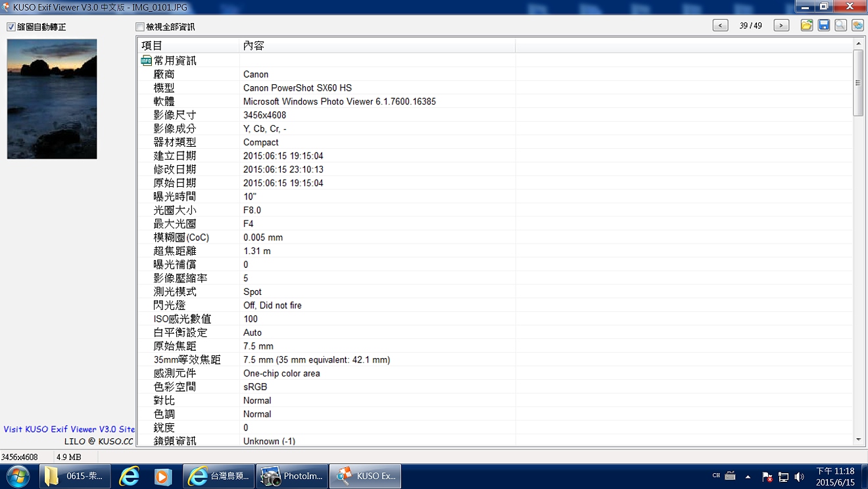Switch to the PhotoIm... taskbar window
Viewport: 868px width, 489px height.
pos(291,476)
